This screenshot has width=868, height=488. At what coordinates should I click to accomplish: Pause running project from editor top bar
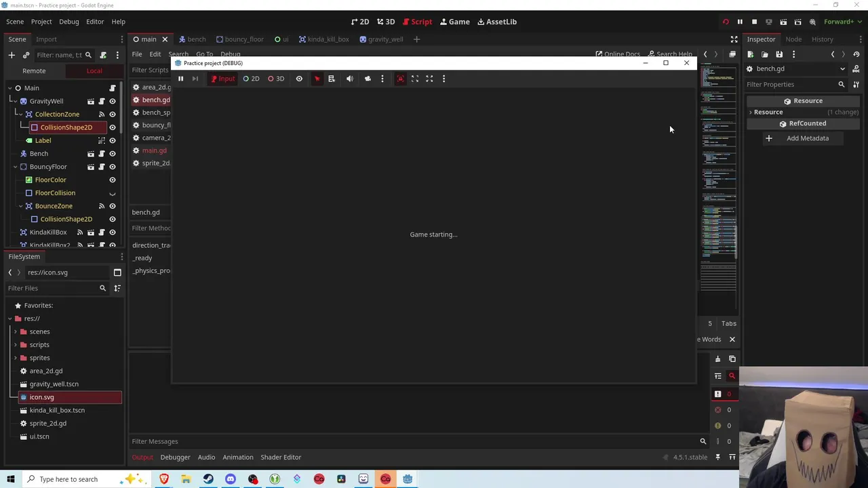pyautogui.click(x=740, y=22)
